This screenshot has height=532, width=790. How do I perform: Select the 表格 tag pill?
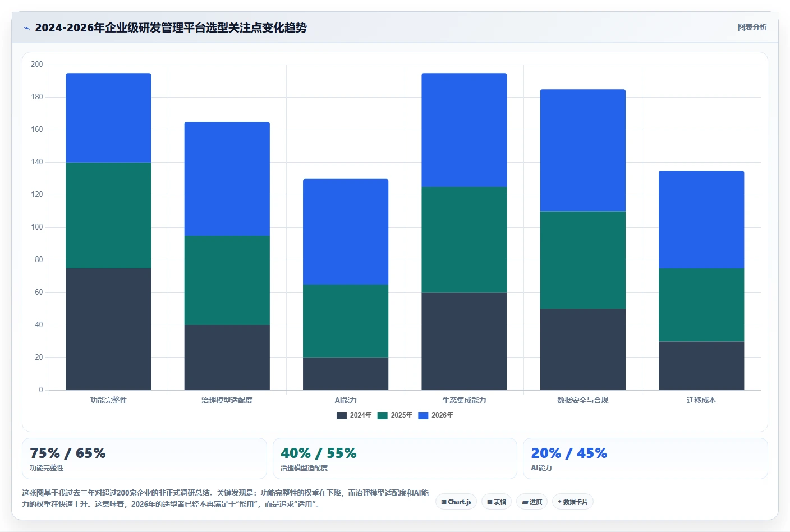(x=497, y=502)
